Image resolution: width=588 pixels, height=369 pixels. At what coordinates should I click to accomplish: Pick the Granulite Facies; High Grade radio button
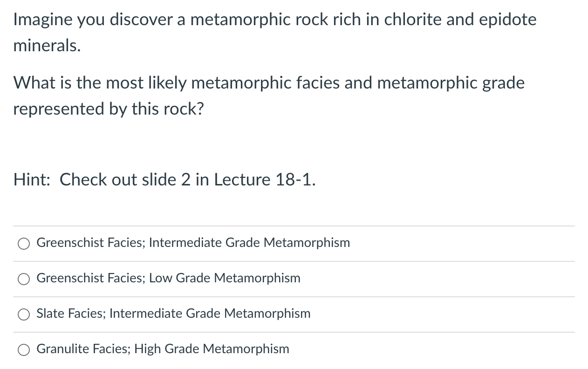coord(24,350)
